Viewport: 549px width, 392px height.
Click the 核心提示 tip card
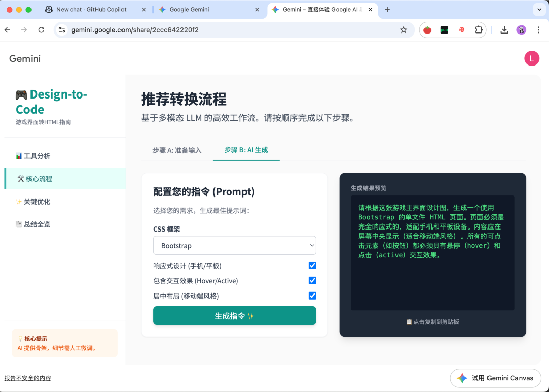(x=65, y=343)
